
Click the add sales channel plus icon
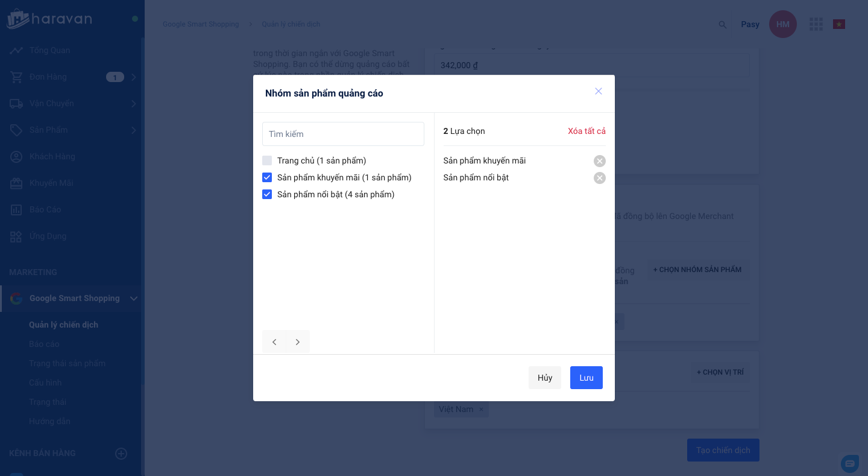pyautogui.click(x=121, y=454)
